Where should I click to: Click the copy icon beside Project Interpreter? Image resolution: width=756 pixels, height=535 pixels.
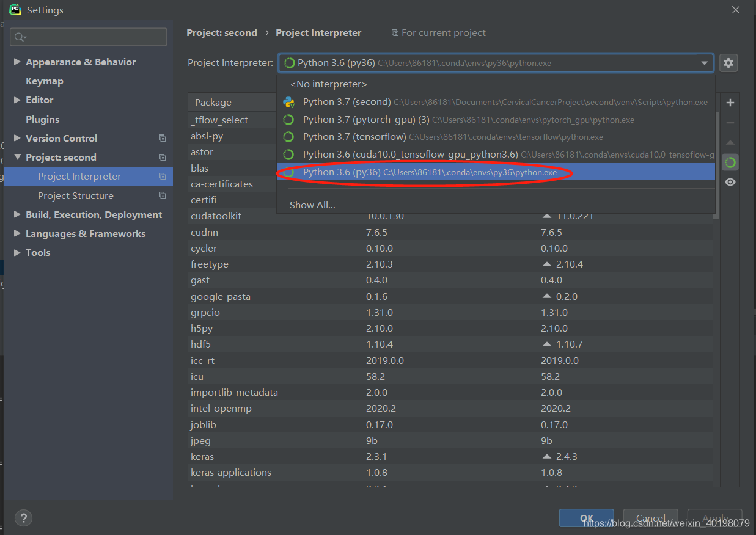162,177
